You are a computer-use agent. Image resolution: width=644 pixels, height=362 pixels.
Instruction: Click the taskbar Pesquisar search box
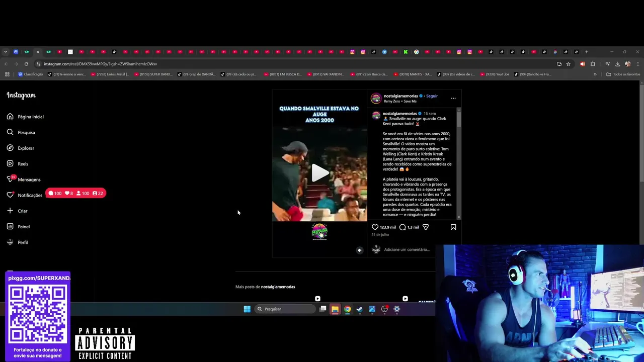[x=285, y=309]
